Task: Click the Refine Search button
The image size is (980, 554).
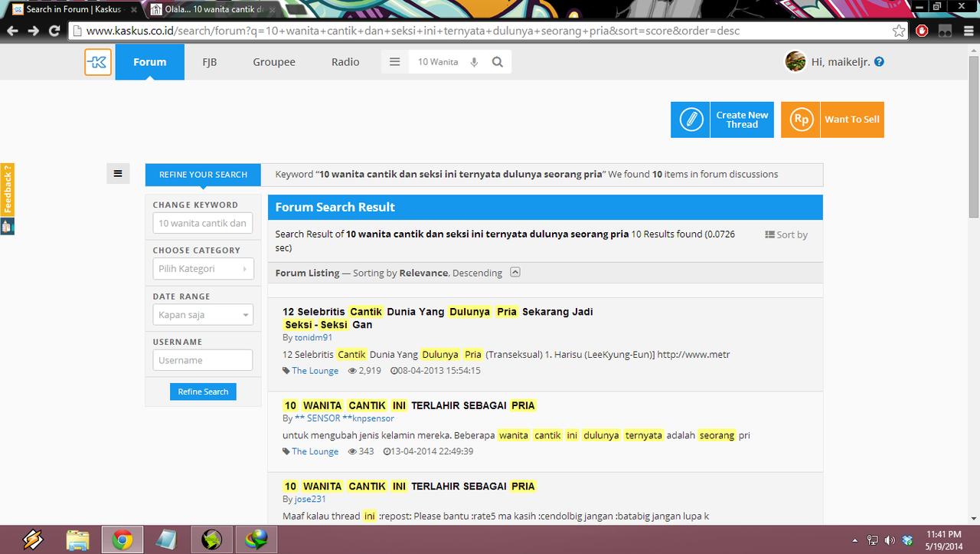Action: click(203, 392)
